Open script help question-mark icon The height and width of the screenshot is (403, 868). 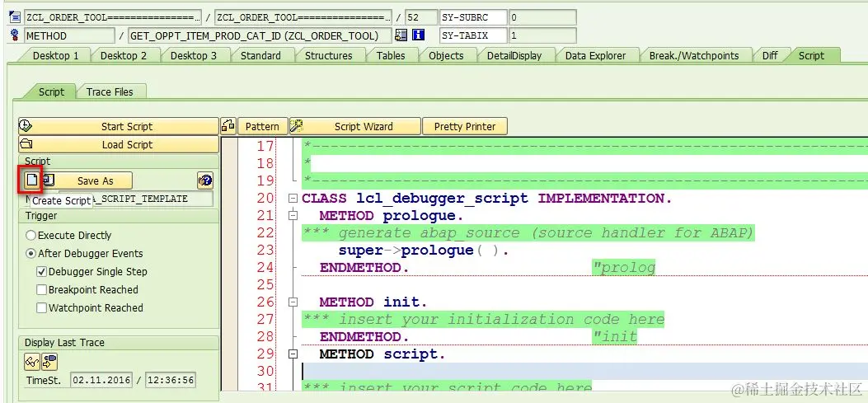coord(205,180)
